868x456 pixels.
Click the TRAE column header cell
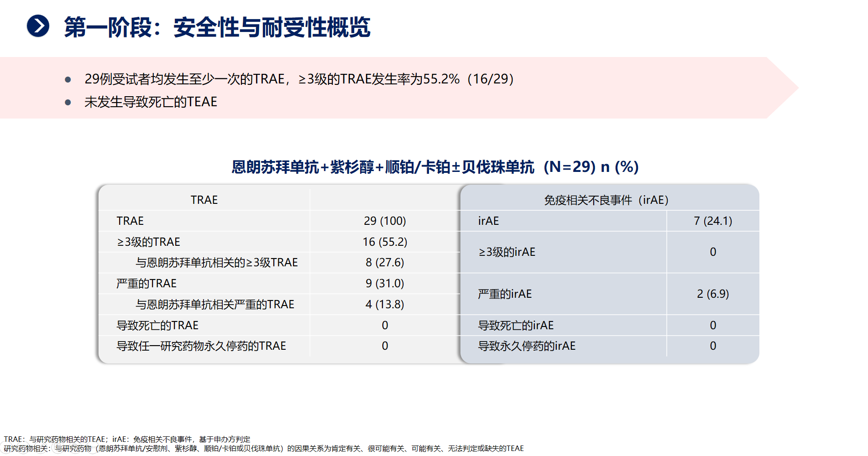click(x=204, y=200)
